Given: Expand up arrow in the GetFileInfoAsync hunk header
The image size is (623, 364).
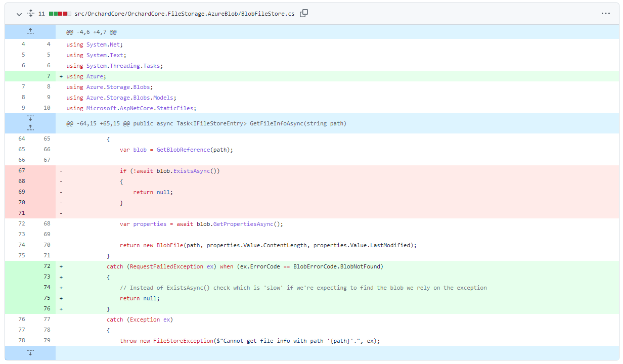Looking at the screenshot, I should [x=30, y=128].
